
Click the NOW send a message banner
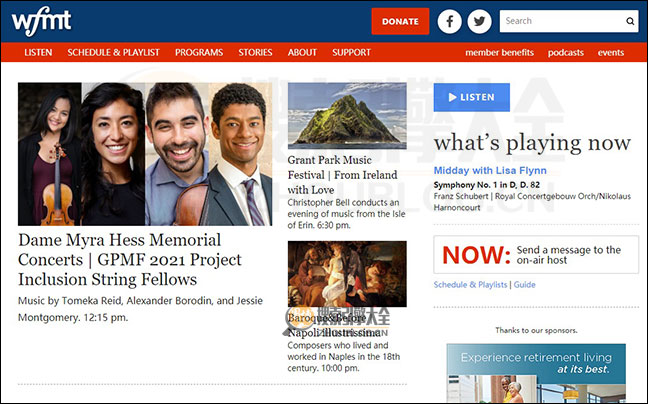536,254
